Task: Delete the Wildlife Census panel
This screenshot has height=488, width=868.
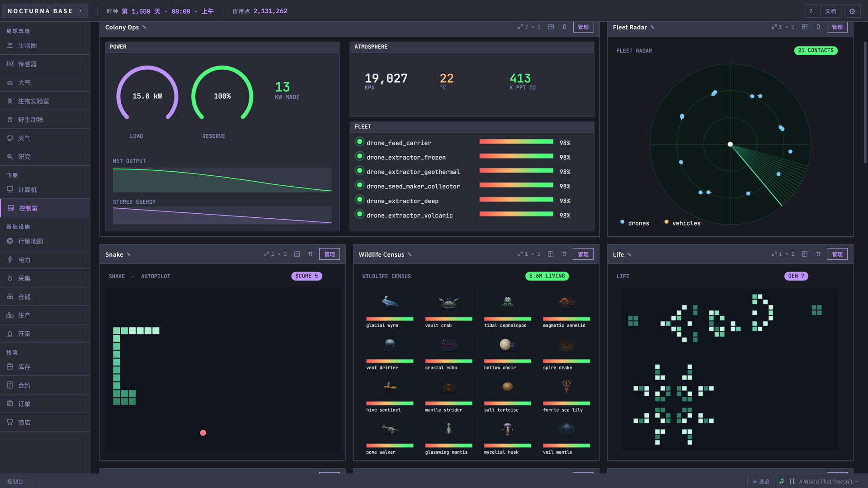Action: [x=564, y=254]
